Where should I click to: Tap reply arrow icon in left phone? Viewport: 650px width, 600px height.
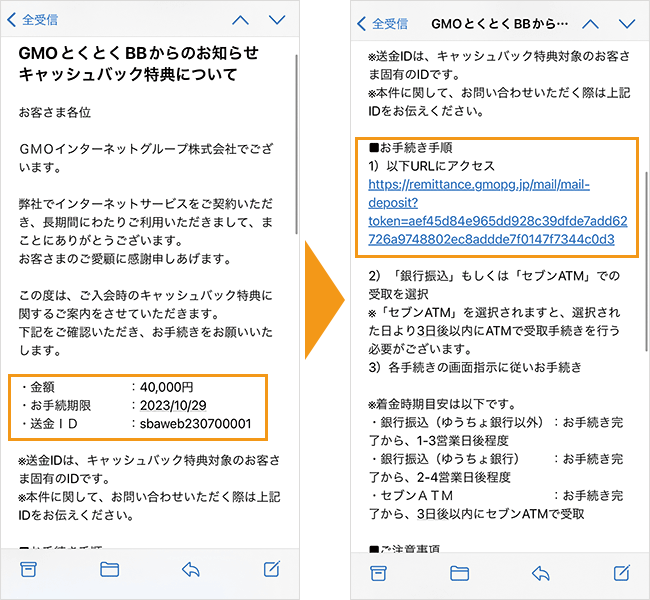191,569
